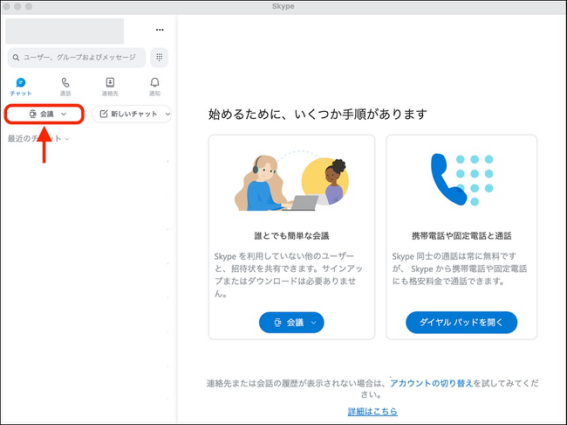The width and height of the screenshot is (567, 425).
Task: Click the profile area at top left
Action: pos(64,31)
